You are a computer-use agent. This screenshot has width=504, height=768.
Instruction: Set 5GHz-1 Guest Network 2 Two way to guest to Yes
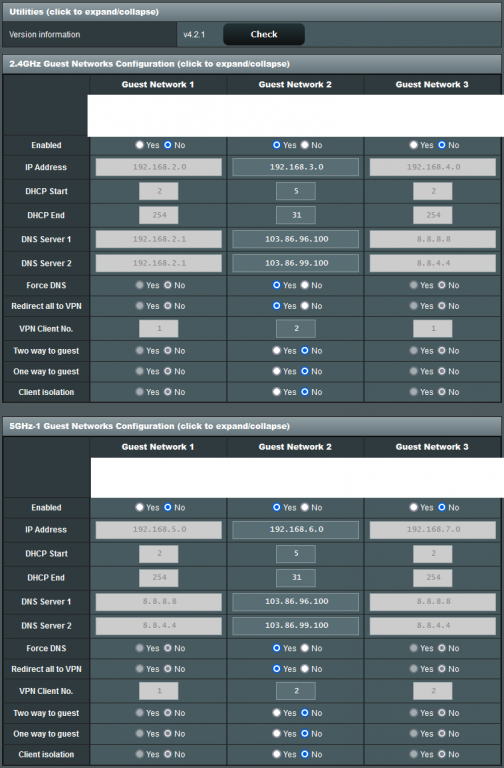click(x=277, y=713)
